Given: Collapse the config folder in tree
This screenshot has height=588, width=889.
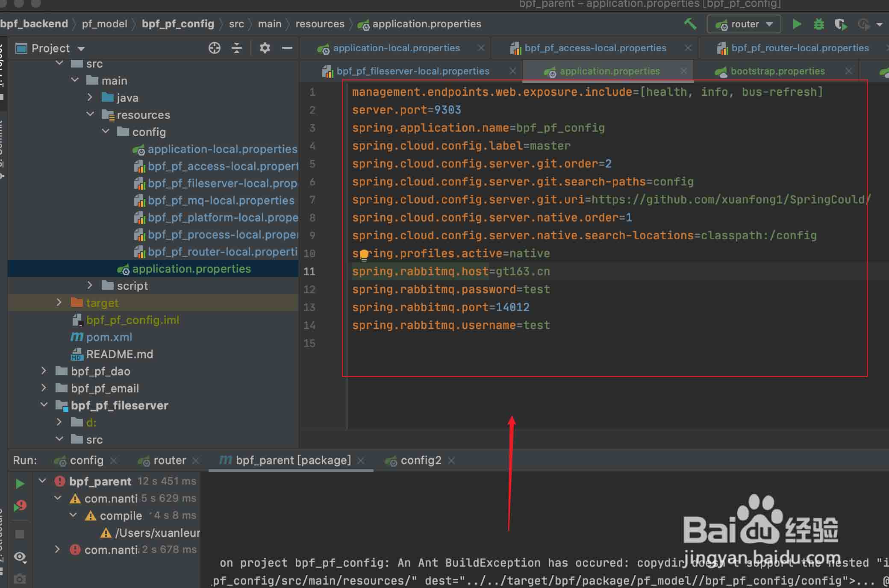Looking at the screenshot, I should [106, 132].
